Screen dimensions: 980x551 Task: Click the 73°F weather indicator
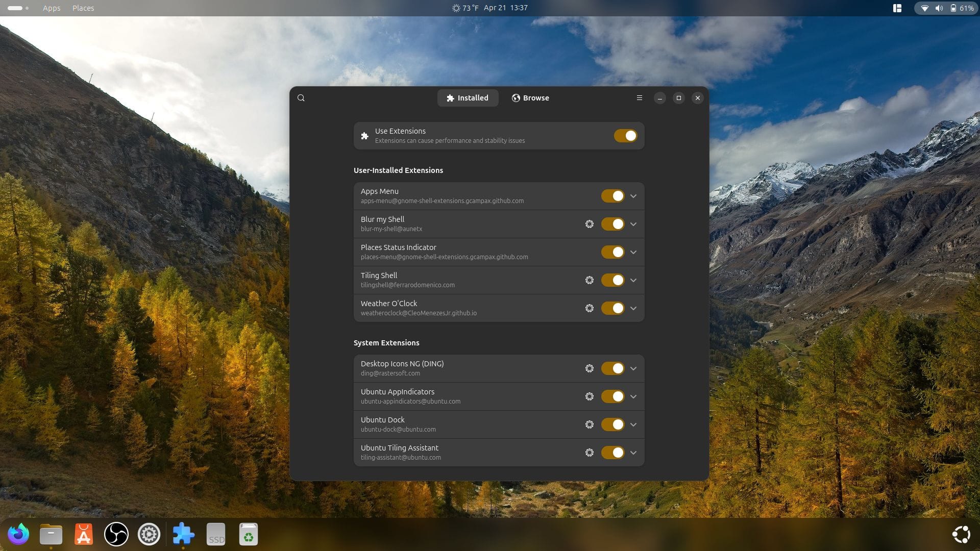[465, 8]
